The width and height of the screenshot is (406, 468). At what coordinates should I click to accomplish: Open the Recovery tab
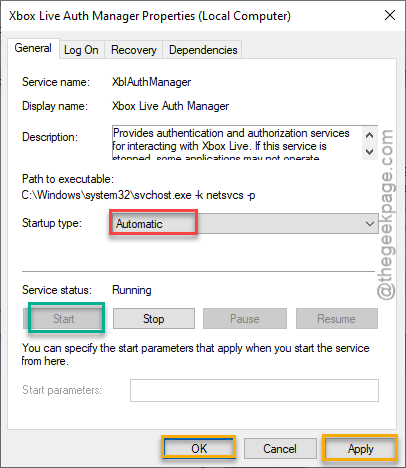(x=134, y=50)
